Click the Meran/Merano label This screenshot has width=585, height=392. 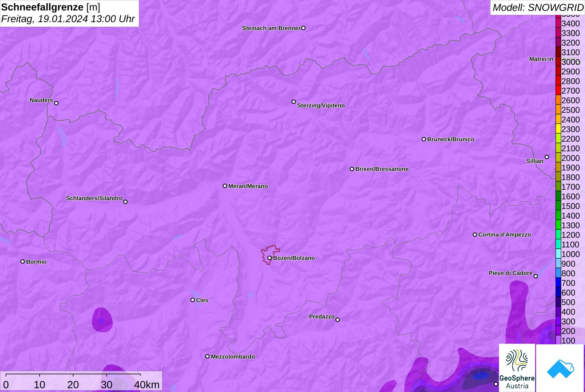(248, 186)
